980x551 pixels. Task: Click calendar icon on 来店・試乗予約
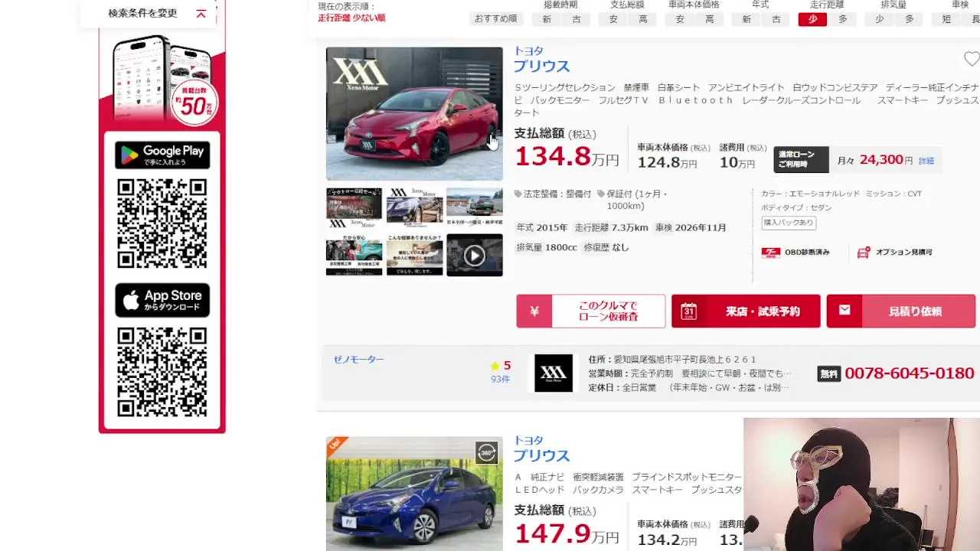click(688, 311)
